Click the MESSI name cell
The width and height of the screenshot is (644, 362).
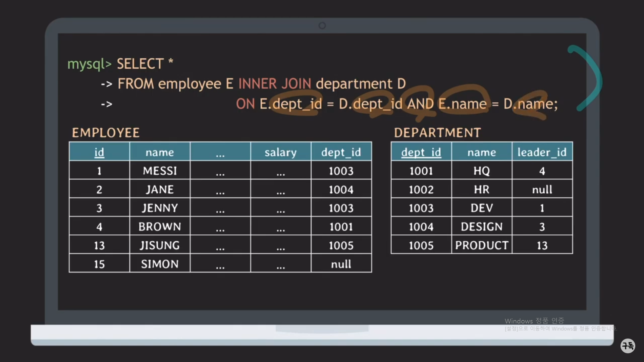click(x=160, y=171)
